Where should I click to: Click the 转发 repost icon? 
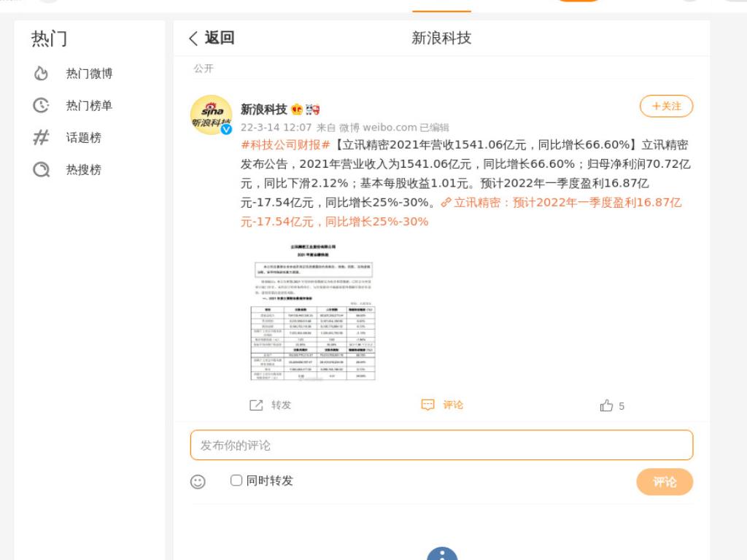point(256,405)
